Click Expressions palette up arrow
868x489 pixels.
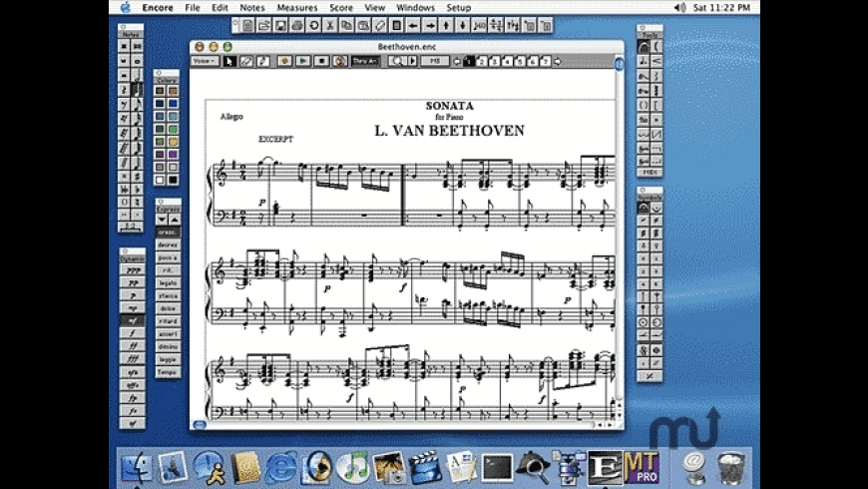pyautogui.click(x=174, y=220)
